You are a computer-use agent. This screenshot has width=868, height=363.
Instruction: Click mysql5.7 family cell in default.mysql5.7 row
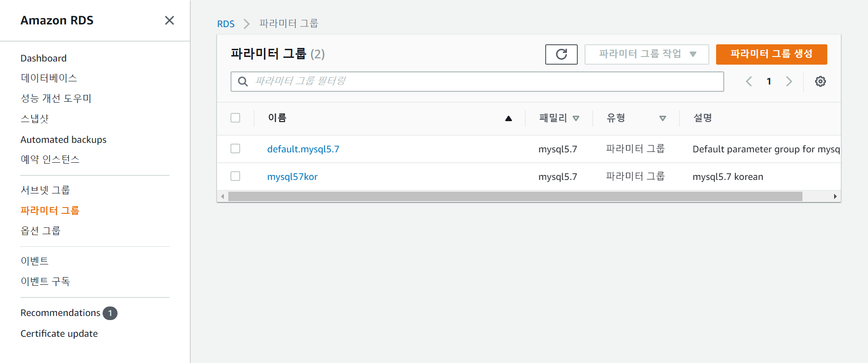(557, 149)
